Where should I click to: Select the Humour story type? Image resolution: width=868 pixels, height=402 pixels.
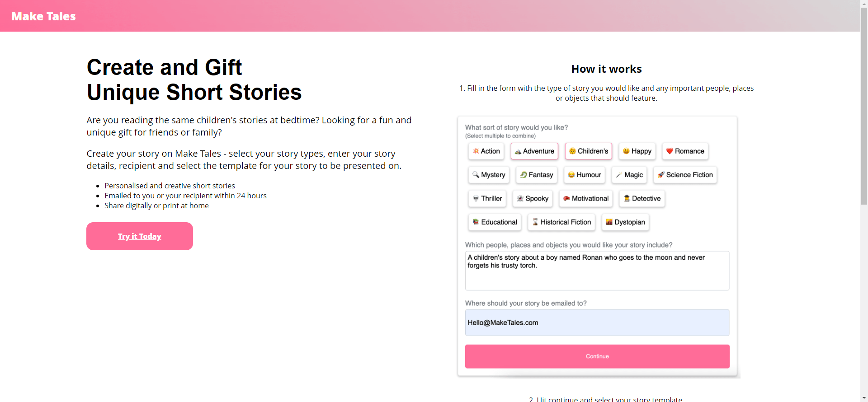(584, 175)
